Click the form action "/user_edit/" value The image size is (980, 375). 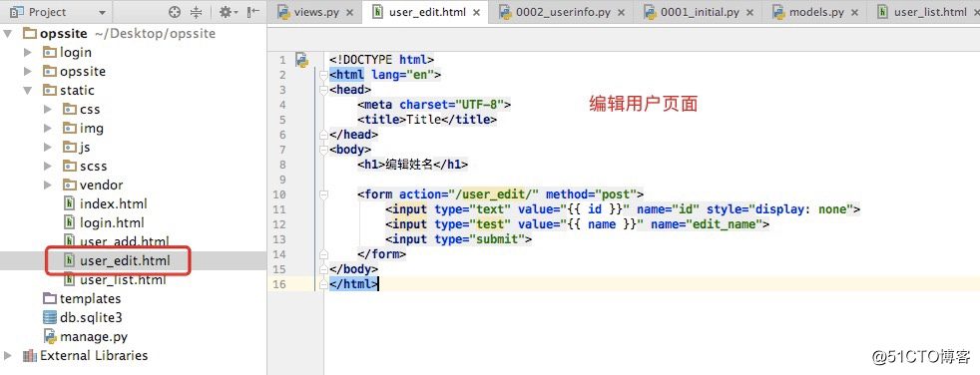(x=494, y=194)
